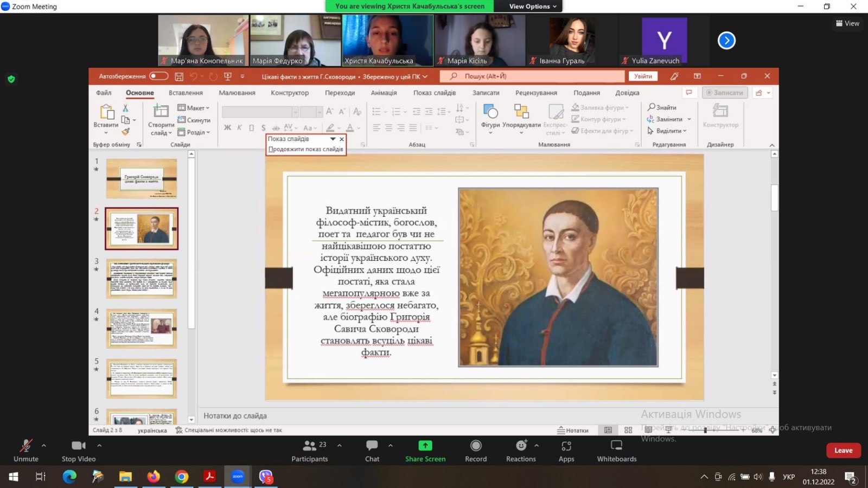Open the comments pane speech bubble icon
Screen dimensions: 868x488
tap(689, 93)
